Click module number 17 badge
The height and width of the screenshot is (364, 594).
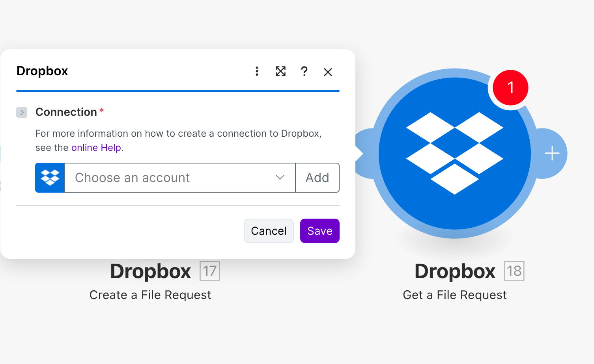tap(210, 271)
